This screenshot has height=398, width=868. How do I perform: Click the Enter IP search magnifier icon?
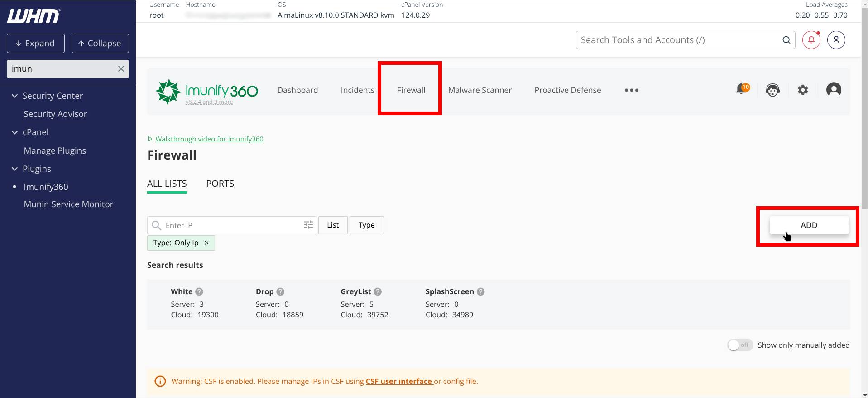156,225
